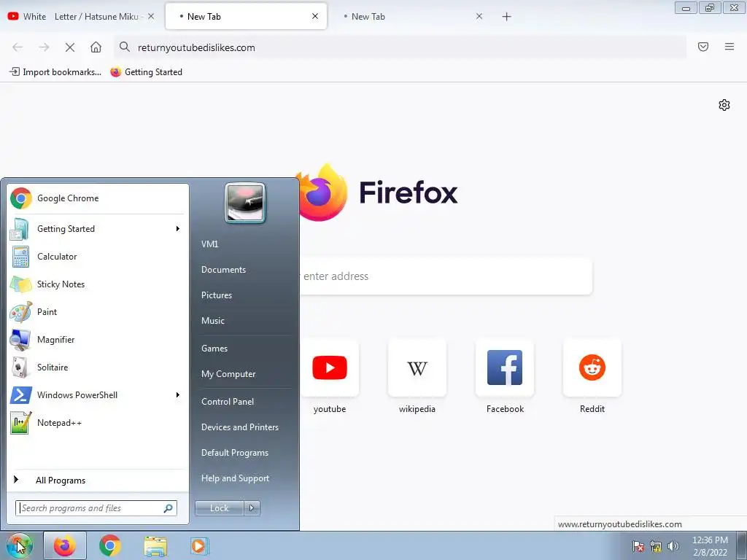Open Chrome from the taskbar
The height and width of the screenshot is (560, 747).
click(x=110, y=545)
